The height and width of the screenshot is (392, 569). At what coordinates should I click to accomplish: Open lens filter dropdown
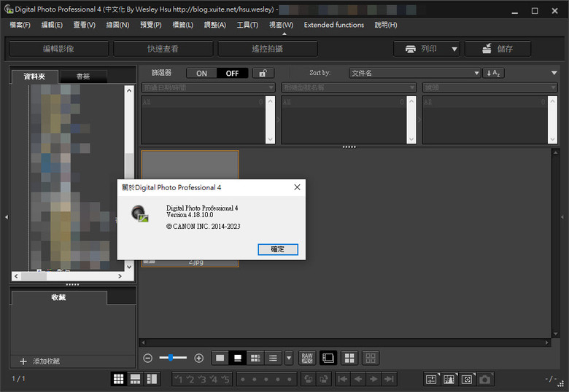coord(490,87)
